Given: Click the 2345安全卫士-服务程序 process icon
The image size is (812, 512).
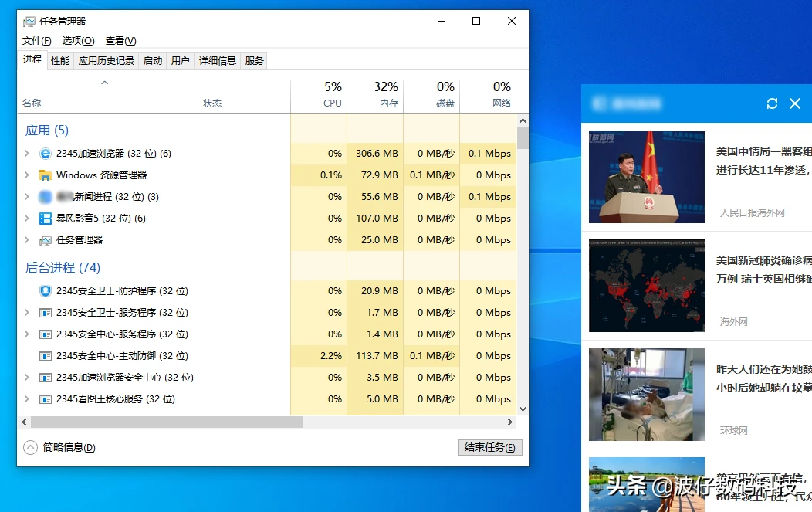Looking at the screenshot, I should click(46, 313).
